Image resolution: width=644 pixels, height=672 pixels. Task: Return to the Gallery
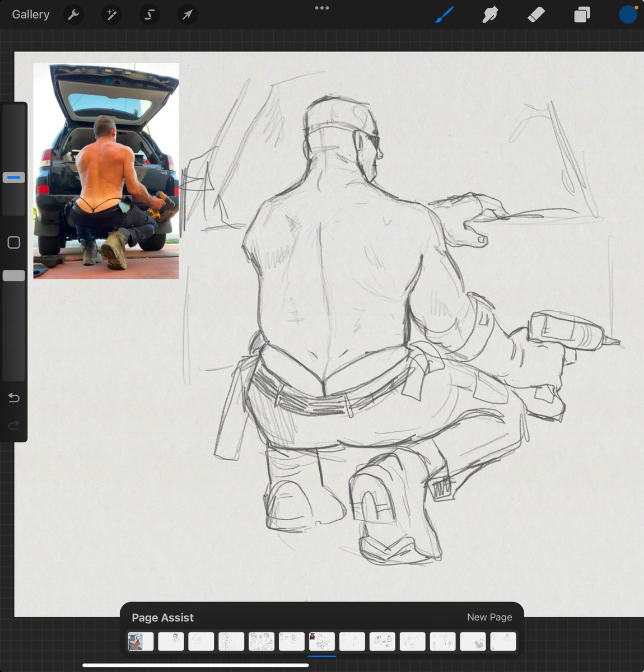[x=31, y=15]
